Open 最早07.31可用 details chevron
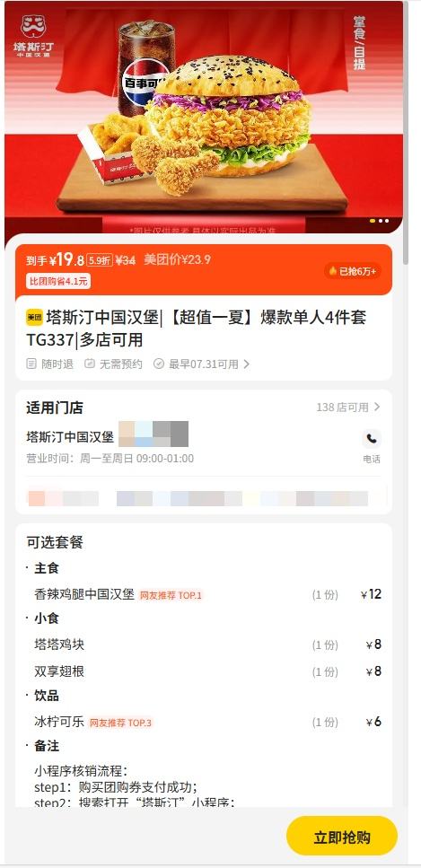The height and width of the screenshot is (868, 421). [x=247, y=364]
